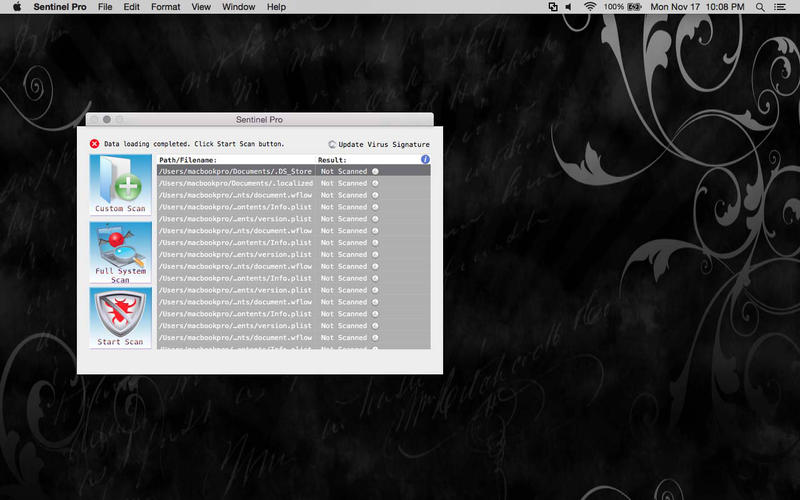Click the Wi-Fi status icon
The height and width of the screenshot is (500, 800).
click(x=590, y=7)
